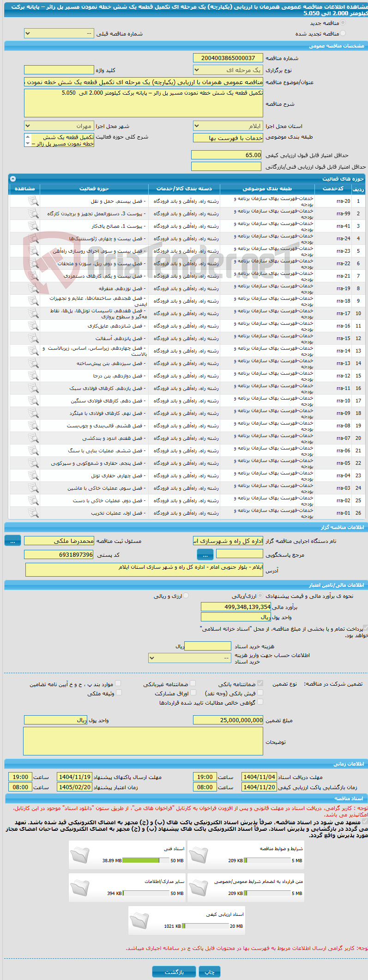Open the سایر مدارک/اطلاعات folder icon
The height and width of the screenshot is (980, 368).
[x=79, y=888]
